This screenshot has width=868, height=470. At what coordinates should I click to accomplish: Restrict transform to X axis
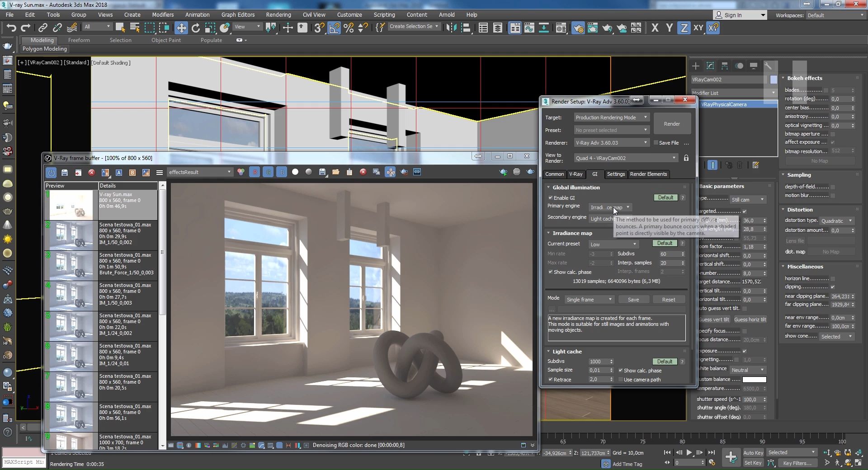pos(655,28)
